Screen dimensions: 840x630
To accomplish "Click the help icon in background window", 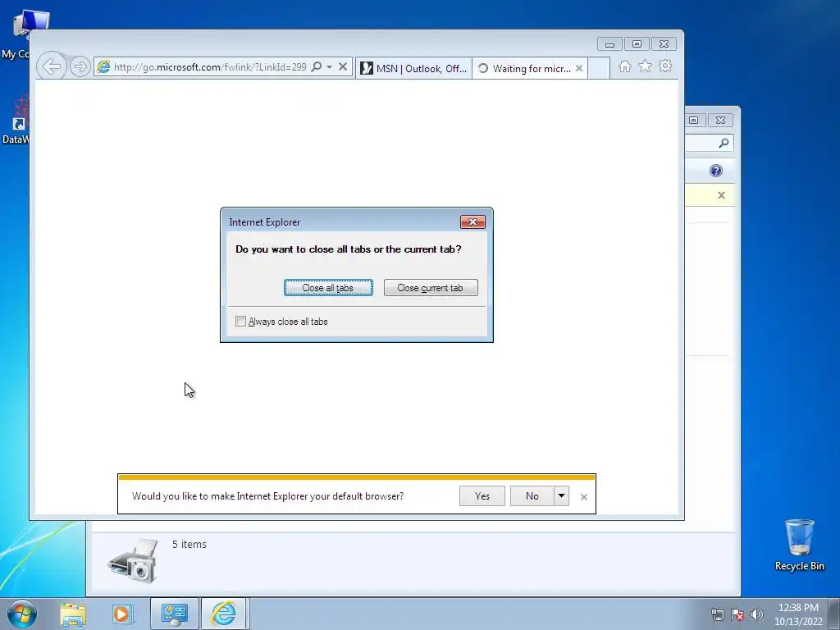I will pos(715,171).
